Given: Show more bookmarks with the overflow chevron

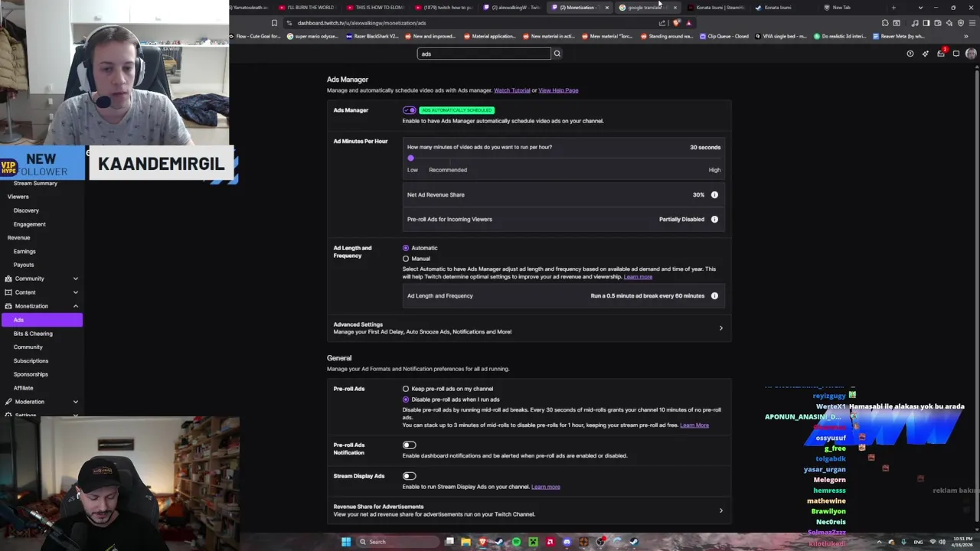Looking at the screenshot, I should (x=966, y=36).
